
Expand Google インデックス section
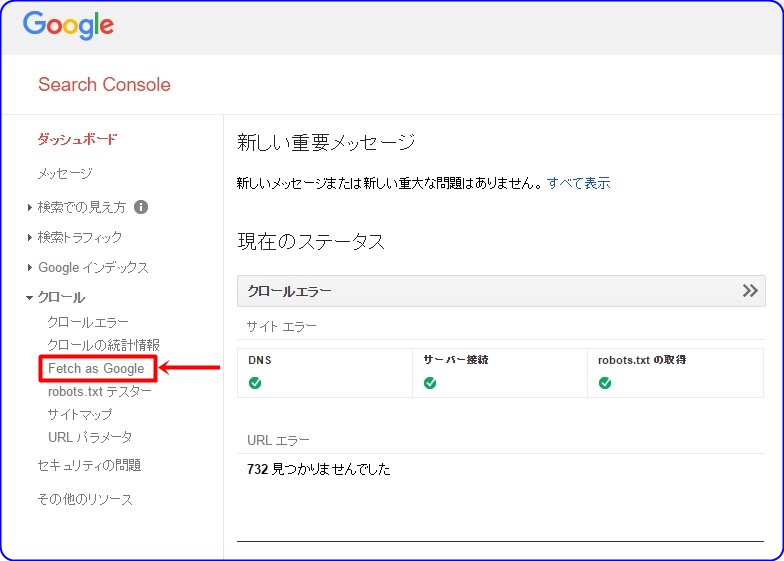(93, 268)
